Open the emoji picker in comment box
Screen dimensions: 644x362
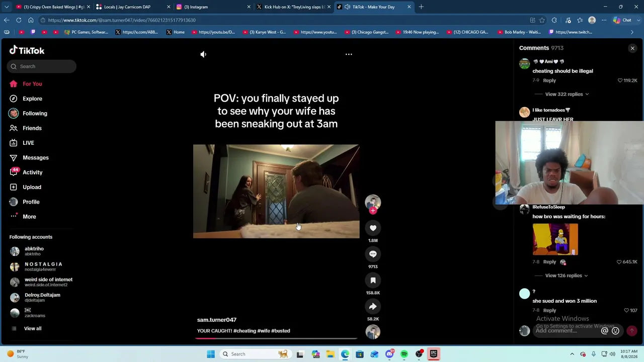click(x=615, y=331)
